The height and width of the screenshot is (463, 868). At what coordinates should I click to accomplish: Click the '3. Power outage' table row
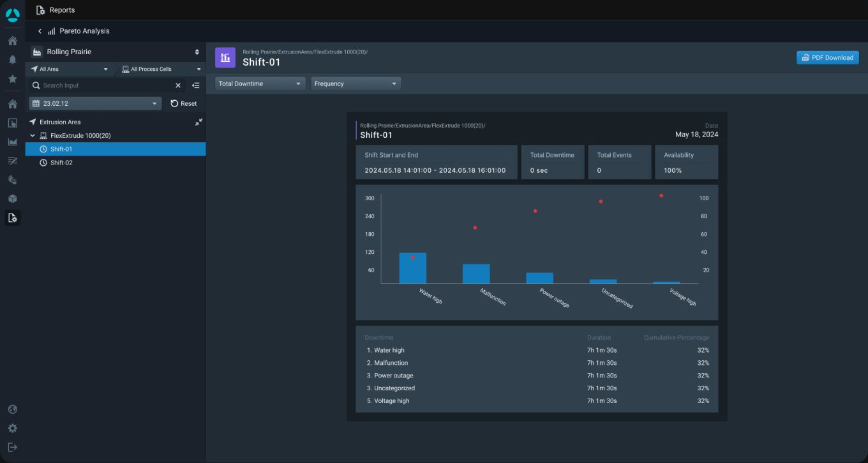tap(537, 376)
